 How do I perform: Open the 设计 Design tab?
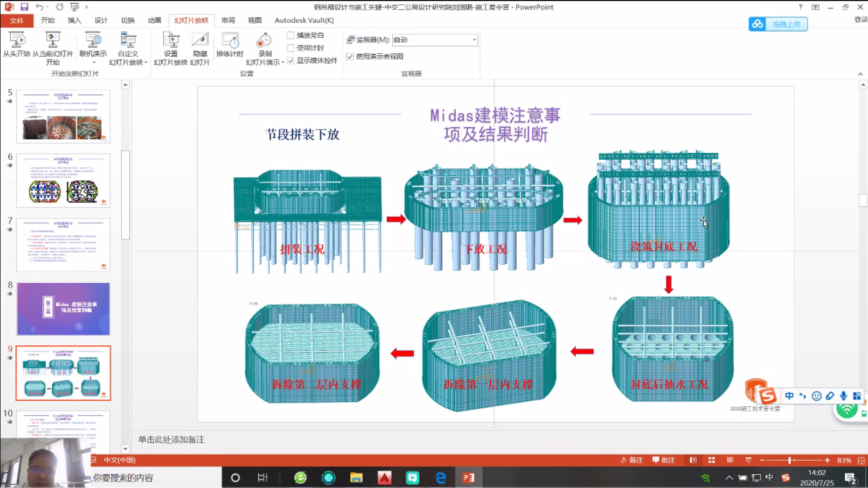(x=101, y=20)
